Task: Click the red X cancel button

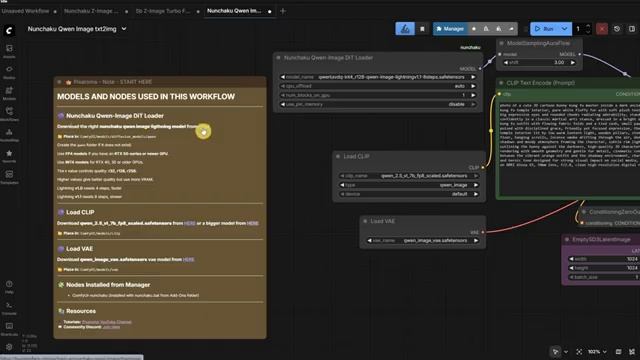Action: (602, 29)
